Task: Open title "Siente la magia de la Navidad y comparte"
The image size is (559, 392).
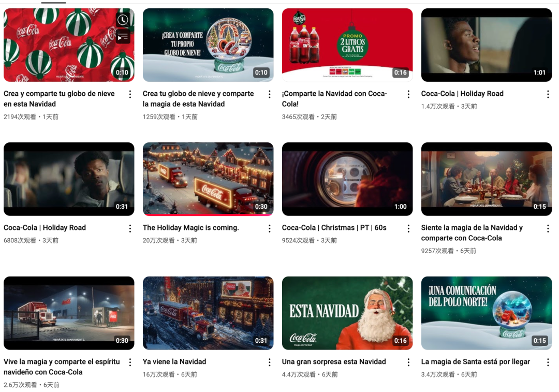Action: (x=472, y=233)
